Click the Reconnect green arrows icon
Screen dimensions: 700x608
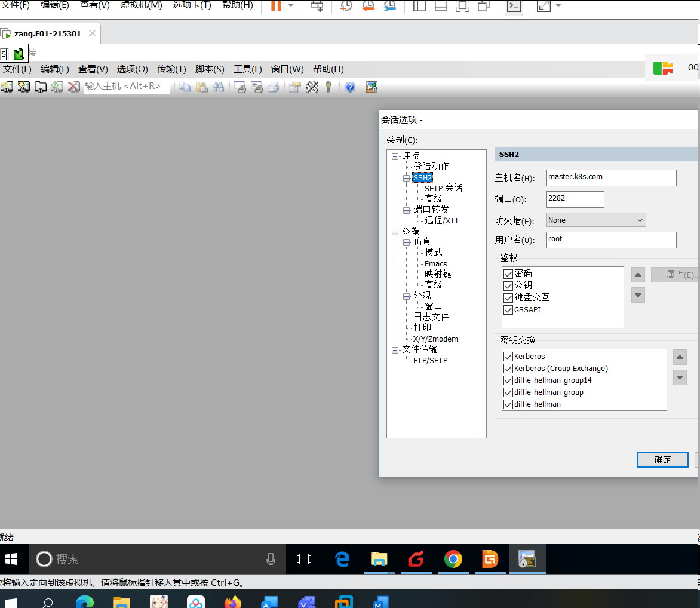click(x=57, y=87)
